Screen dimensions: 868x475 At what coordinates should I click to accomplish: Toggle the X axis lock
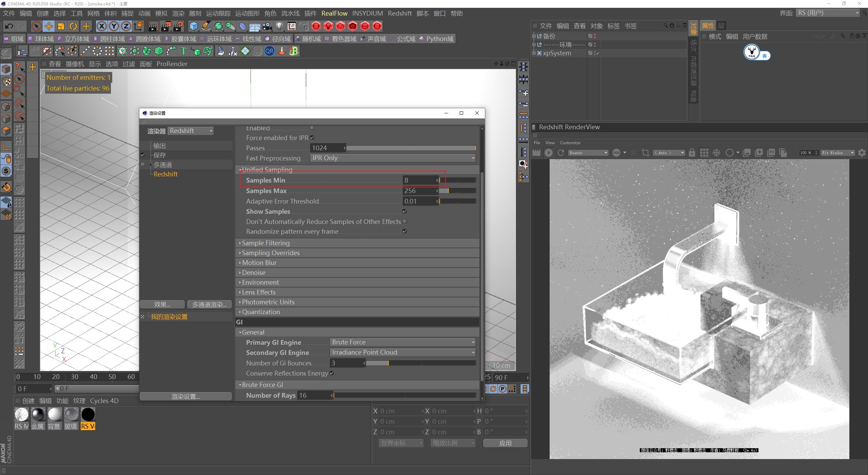click(x=102, y=26)
